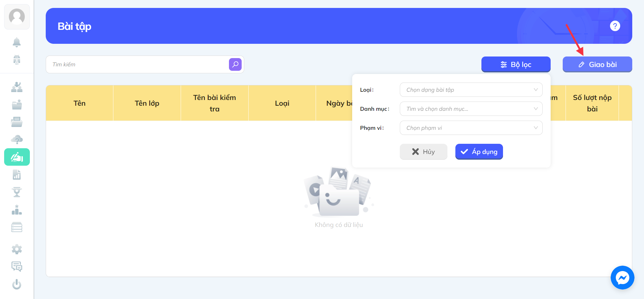Open the student folder icon
Image resolution: width=644 pixels, height=299 pixels.
pyautogui.click(x=17, y=104)
